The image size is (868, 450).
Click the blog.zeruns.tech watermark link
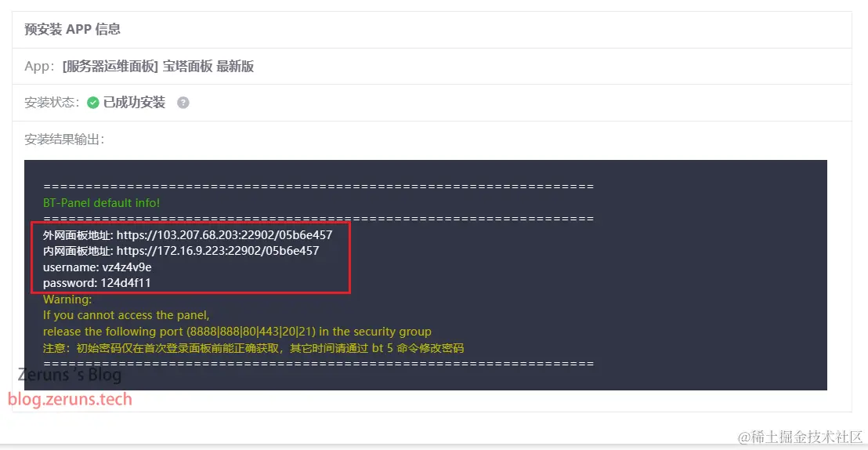70,399
